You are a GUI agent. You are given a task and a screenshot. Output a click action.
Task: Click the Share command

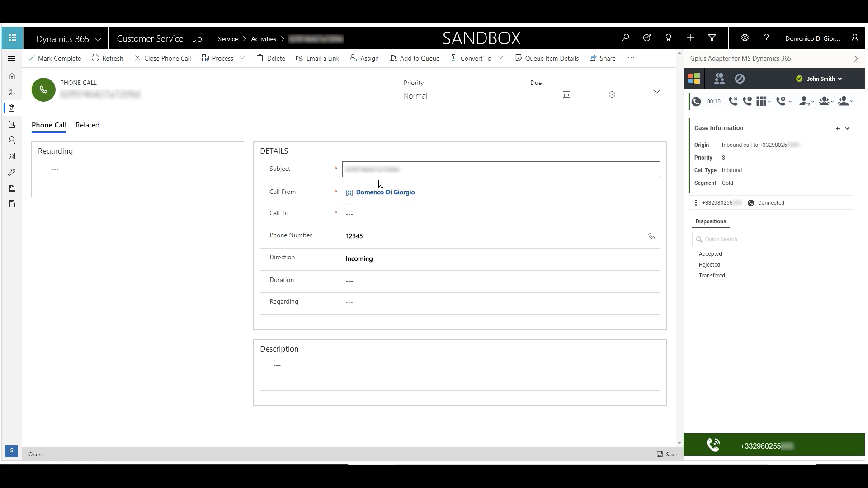(602, 58)
